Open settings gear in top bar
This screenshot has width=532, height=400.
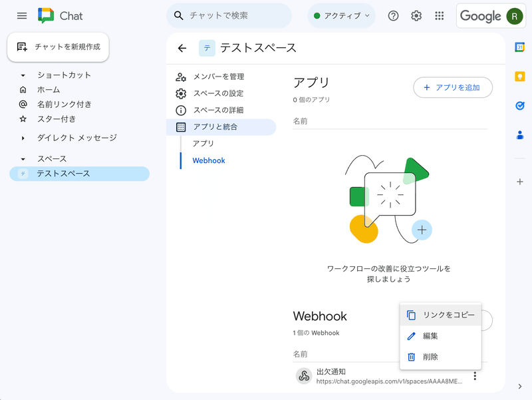416,15
